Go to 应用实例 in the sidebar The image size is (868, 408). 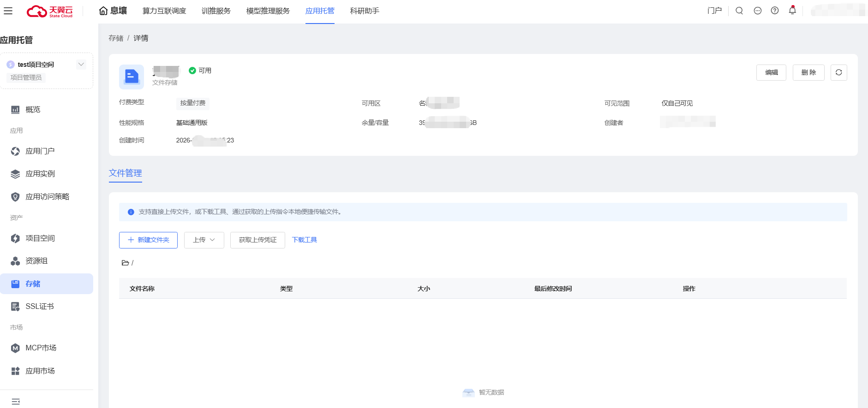(x=40, y=174)
